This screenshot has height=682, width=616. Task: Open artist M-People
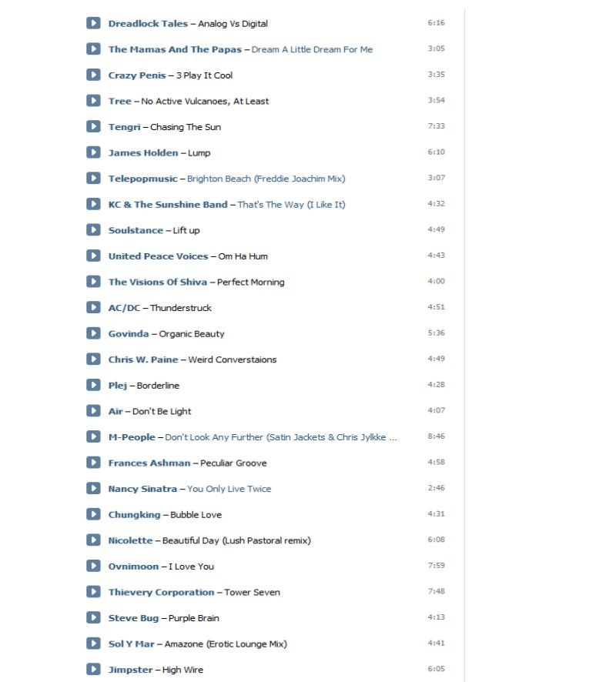pyautogui.click(x=132, y=437)
